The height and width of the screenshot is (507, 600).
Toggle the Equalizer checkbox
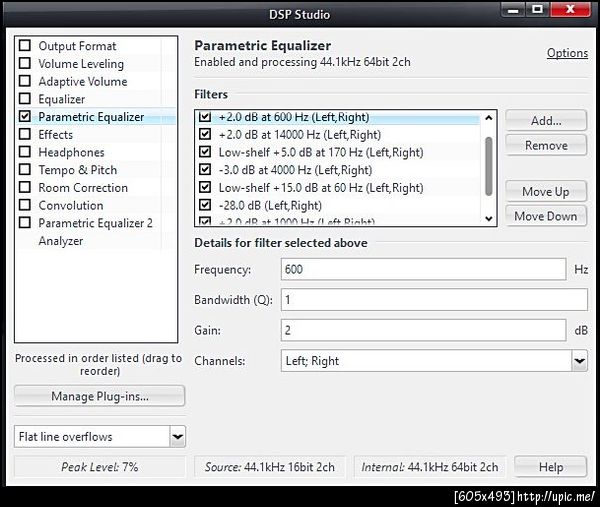(x=25, y=99)
